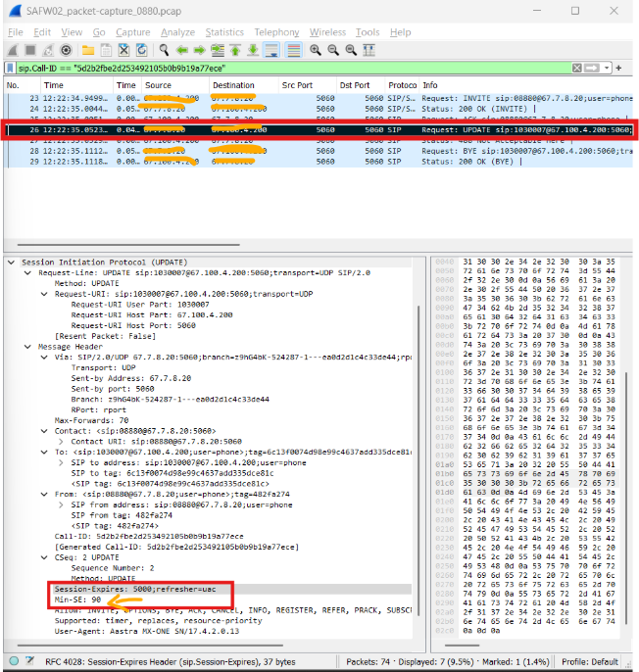Stop the running capture
The width and height of the screenshot is (639, 672).
[x=30, y=51]
